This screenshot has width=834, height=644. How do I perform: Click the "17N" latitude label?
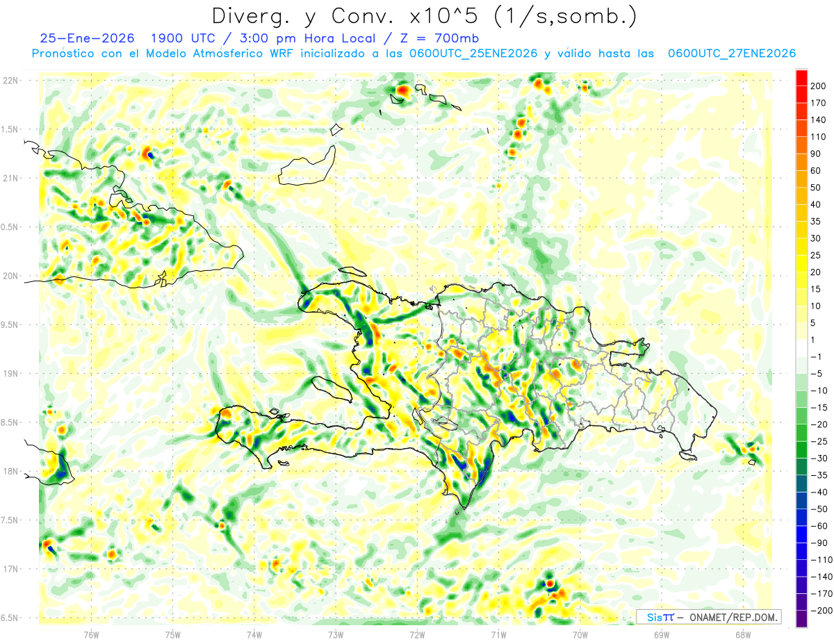click(x=10, y=569)
